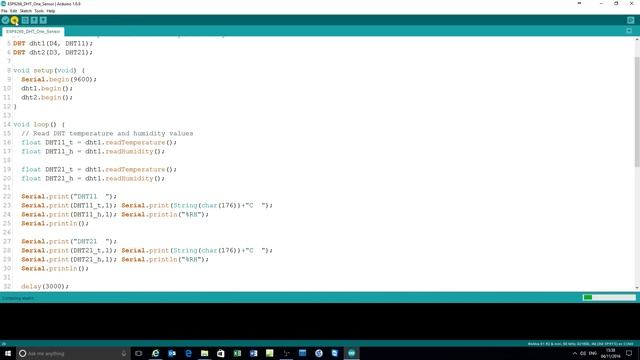This screenshot has width=640, height=360.
Task: Click 'dht1.begin();' on line 10
Action: click(47, 88)
